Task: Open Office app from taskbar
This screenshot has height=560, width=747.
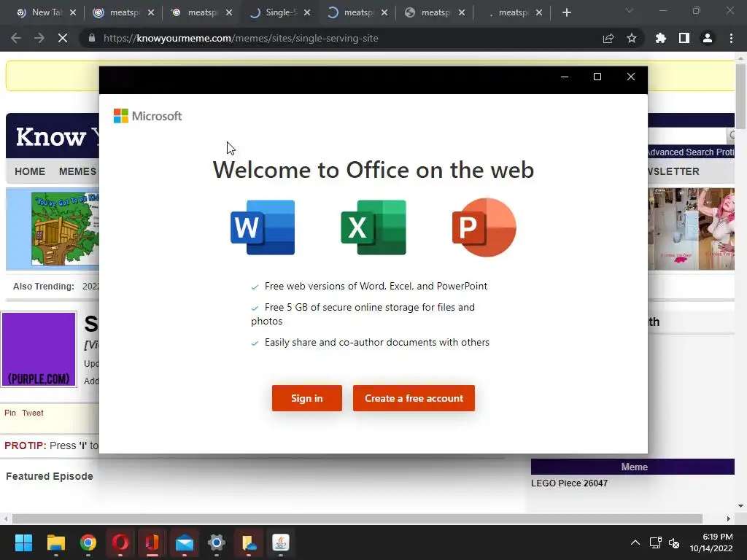Action: pos(152,542)
